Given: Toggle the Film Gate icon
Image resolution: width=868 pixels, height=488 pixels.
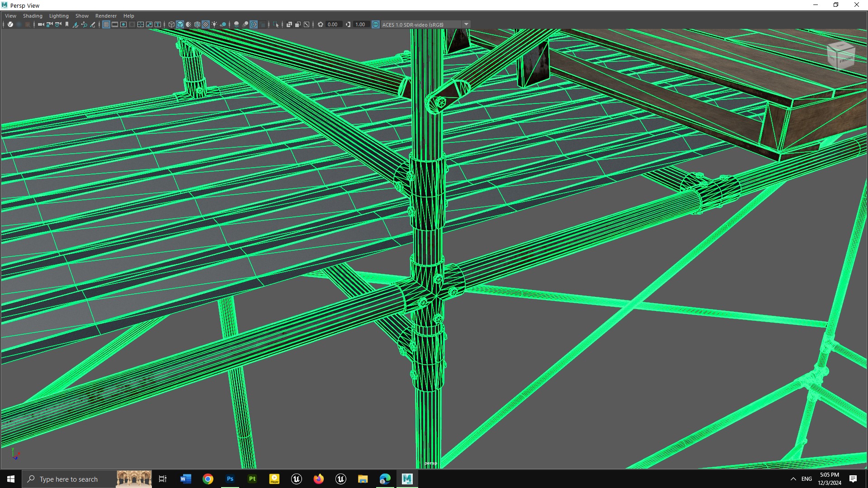Looking at the screenshot, I should (115, 24).
